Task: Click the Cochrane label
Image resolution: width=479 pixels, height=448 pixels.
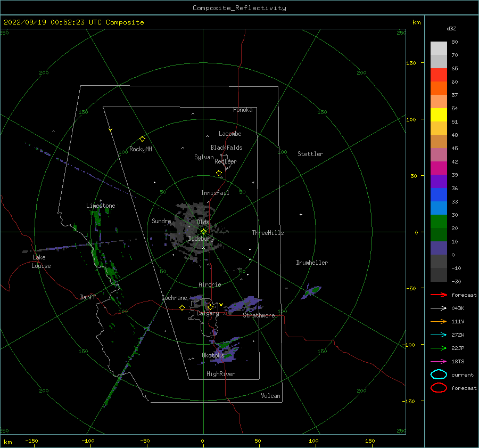Action: 174,298
